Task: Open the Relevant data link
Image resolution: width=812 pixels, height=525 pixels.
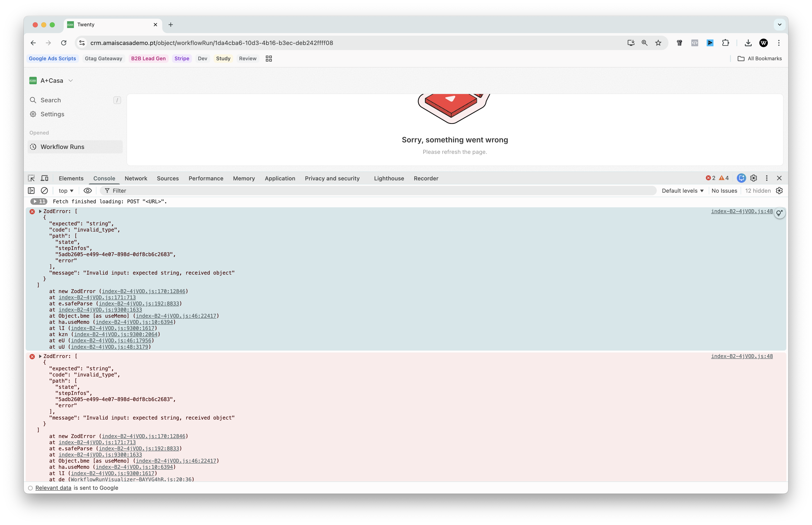Action: tap(53, 488)
